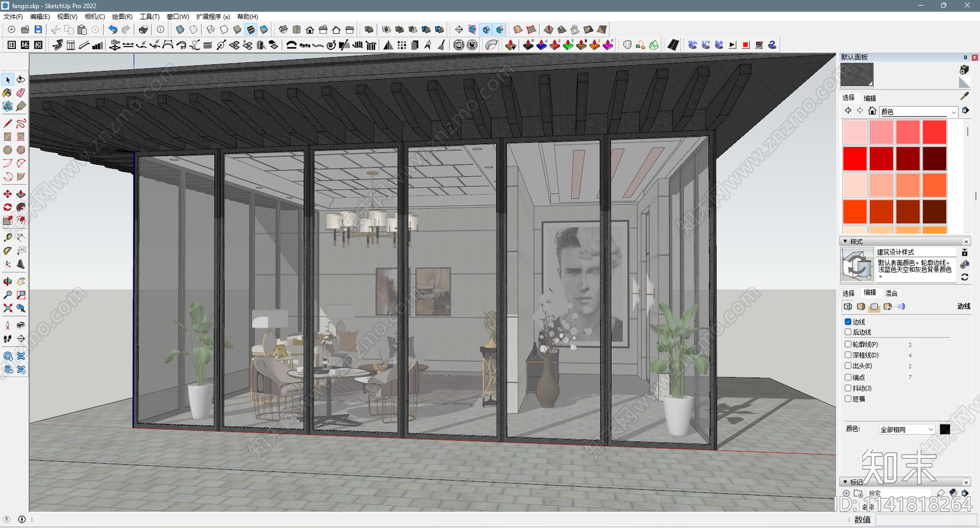Open Model Info icon in toolbar
This screenshot has width=980, height=528.
point(160,29)
